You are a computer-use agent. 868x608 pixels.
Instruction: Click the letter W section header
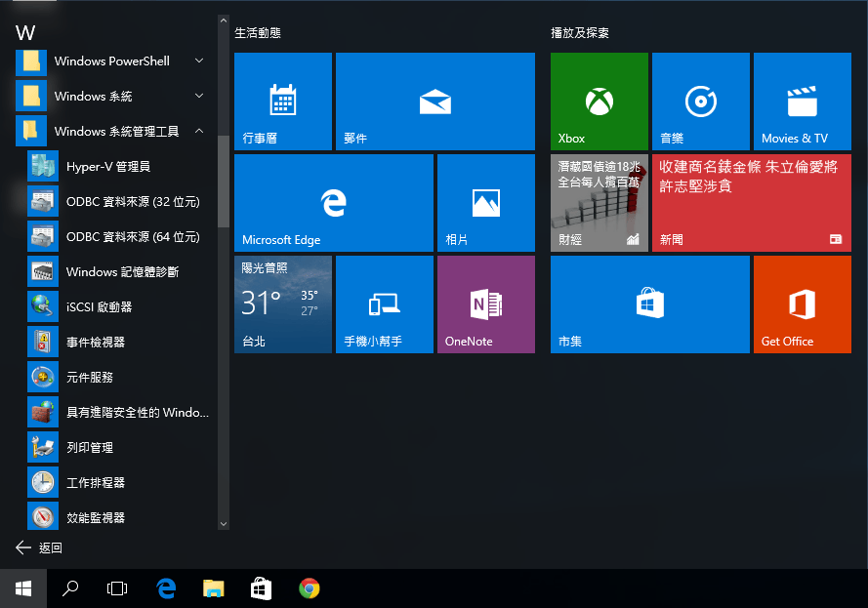pos(25,32)
